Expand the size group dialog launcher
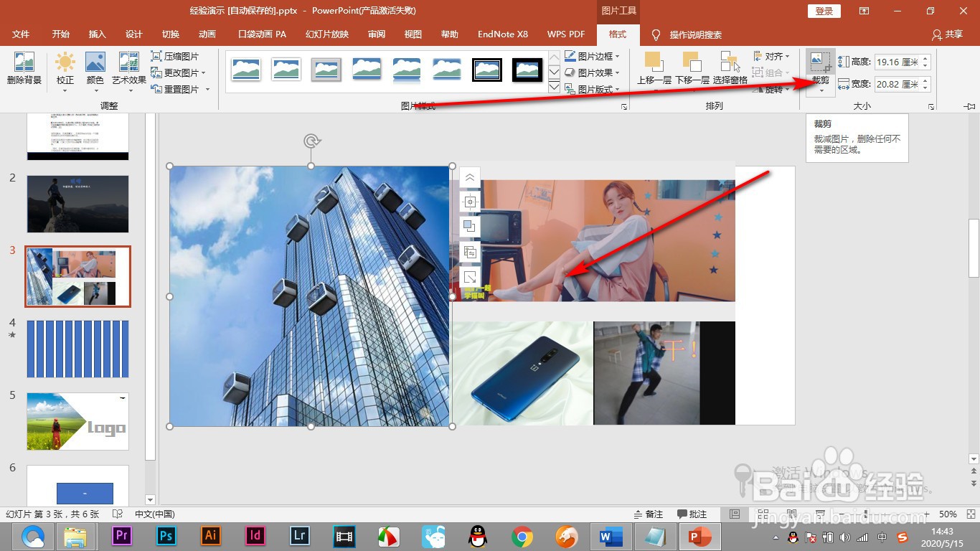Screen dimensions: 980x551 [x=931, y=106]
